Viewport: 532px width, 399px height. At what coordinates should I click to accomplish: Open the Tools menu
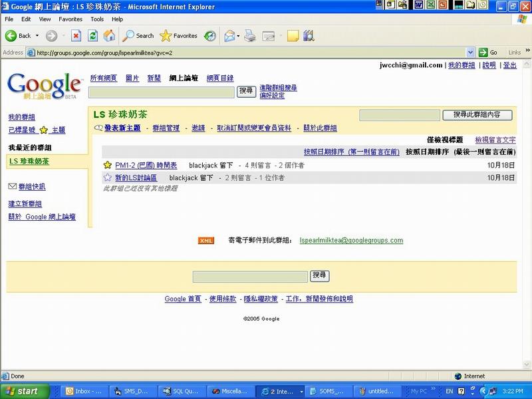click(x=97, y=19)
